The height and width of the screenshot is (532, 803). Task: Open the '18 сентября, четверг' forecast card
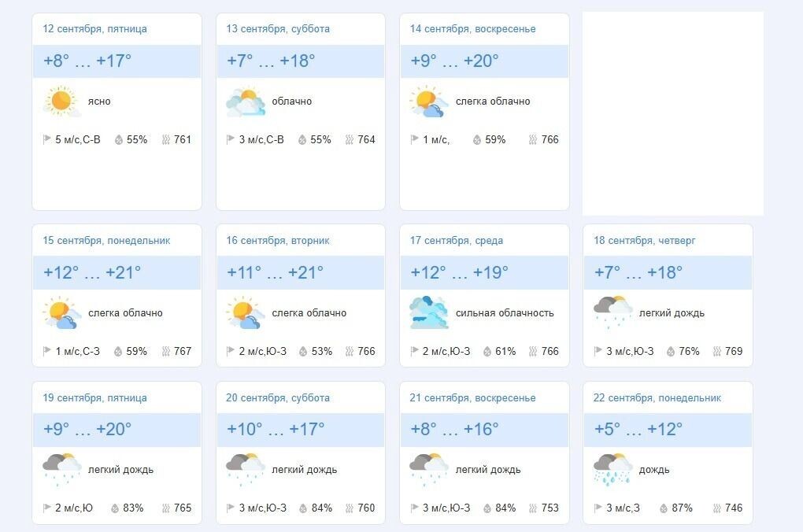[x=668, y=295]
